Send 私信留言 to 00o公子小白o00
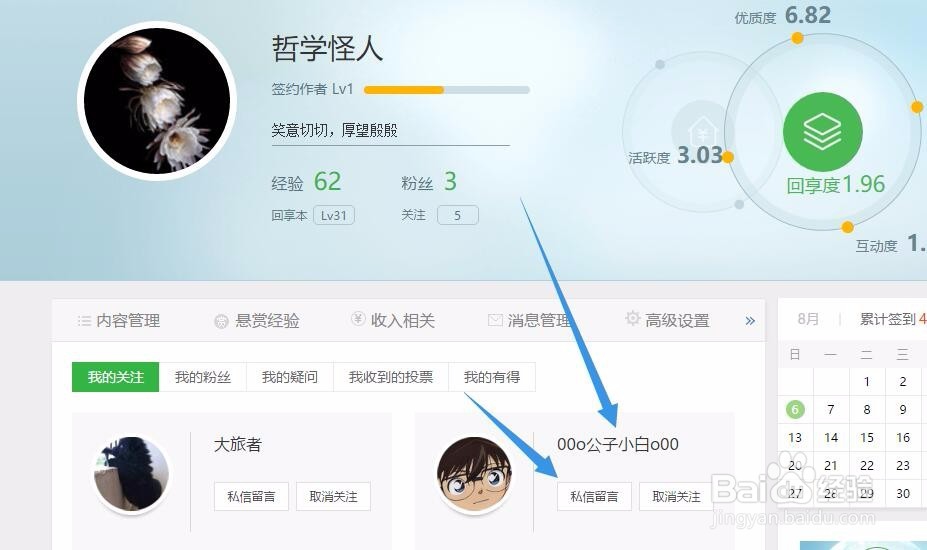The width and height of the screenshot is (927, 550). (594, 496)
